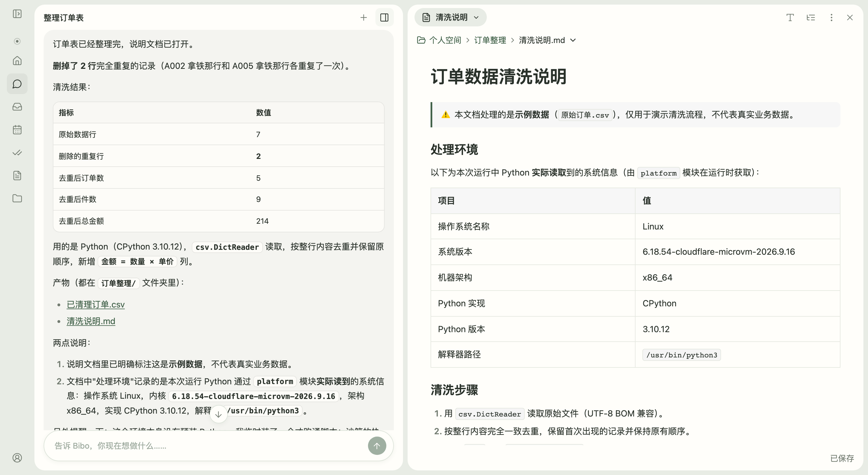
Task: Click the /usr/bin/python3 code in document table
Action: tap(681, 355)
